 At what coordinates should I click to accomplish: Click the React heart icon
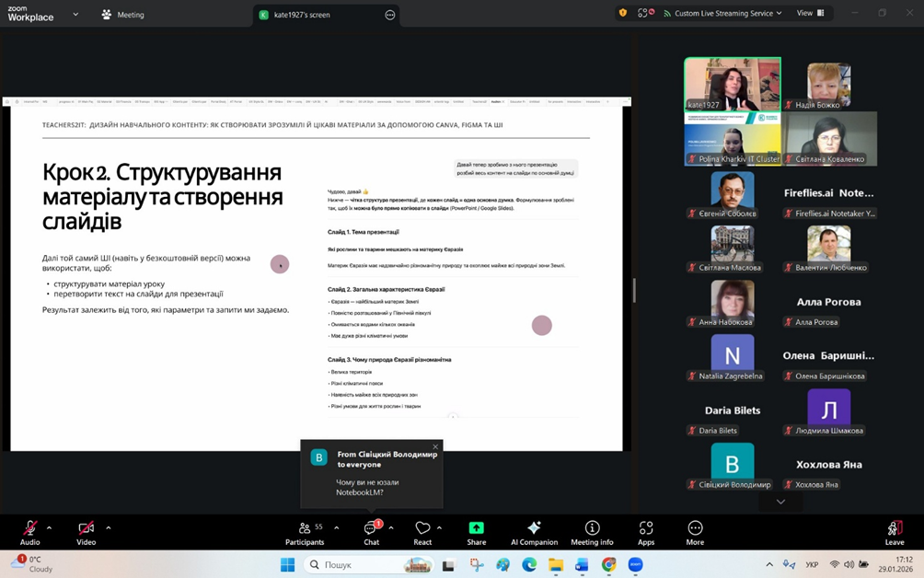[x=422, y=532]
